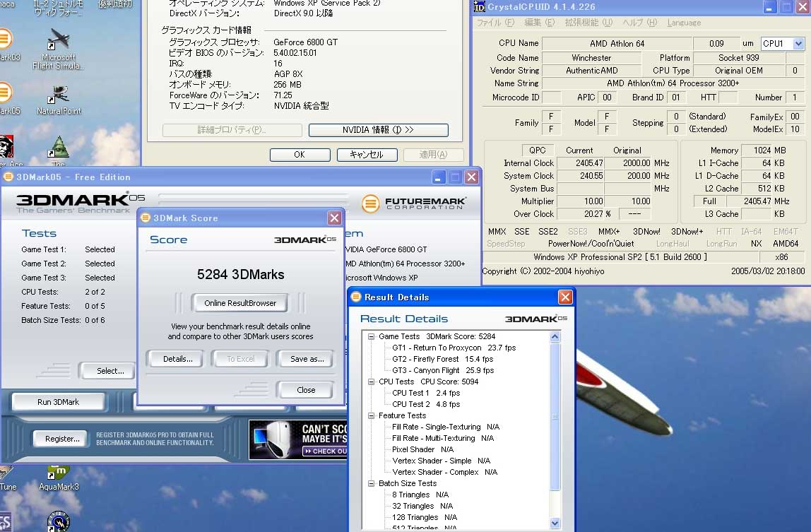Click the Code Name field 'Winchester'
This screenshot has height=532, width=811.
(x=592, y=58)
